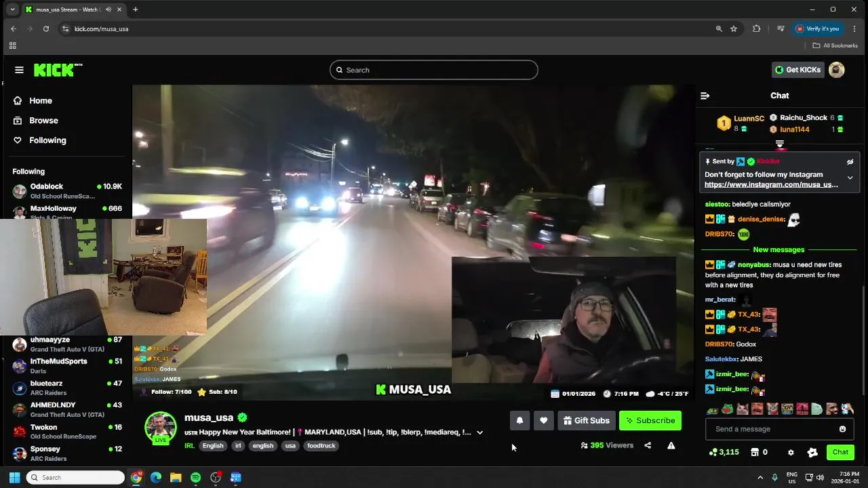Image resolution: width=868 pixels, height=488 pixels.
Task: Open Chrome extensions puzzle icon
Action: (x=757, y=28)
